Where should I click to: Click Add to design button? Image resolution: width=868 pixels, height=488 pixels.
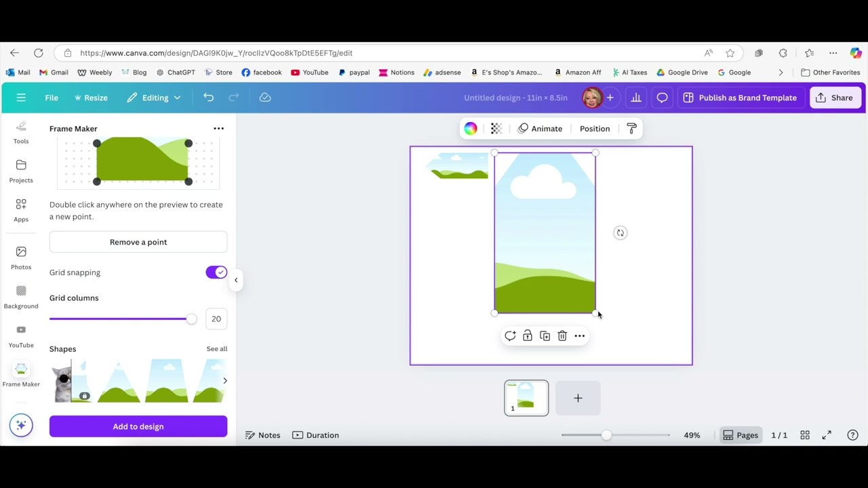coord(138,426)
